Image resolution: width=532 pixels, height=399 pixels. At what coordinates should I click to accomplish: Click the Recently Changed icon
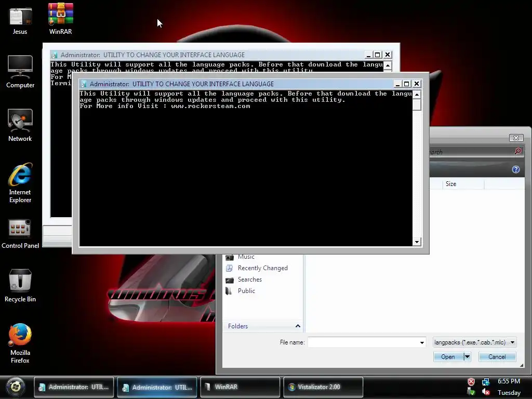(x=230, y=268)
